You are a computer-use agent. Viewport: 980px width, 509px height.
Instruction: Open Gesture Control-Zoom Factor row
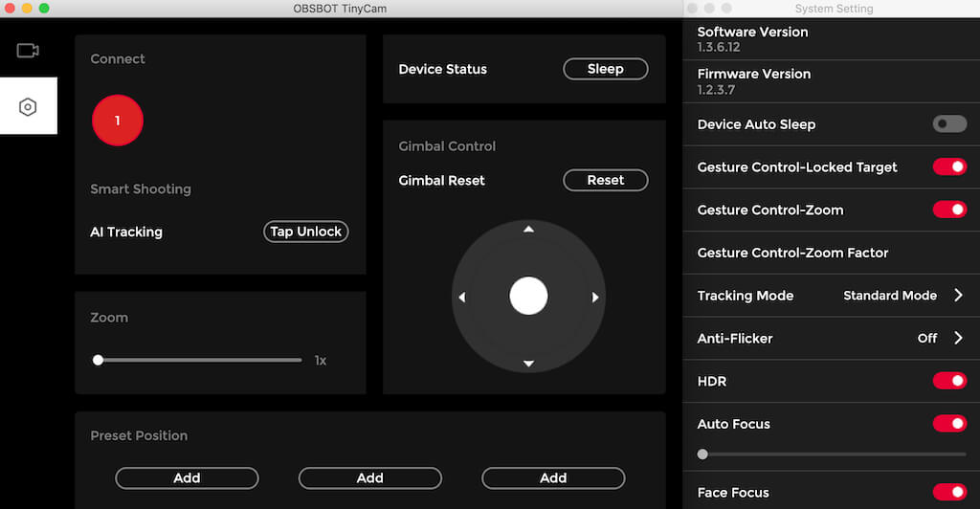(832, 253)
